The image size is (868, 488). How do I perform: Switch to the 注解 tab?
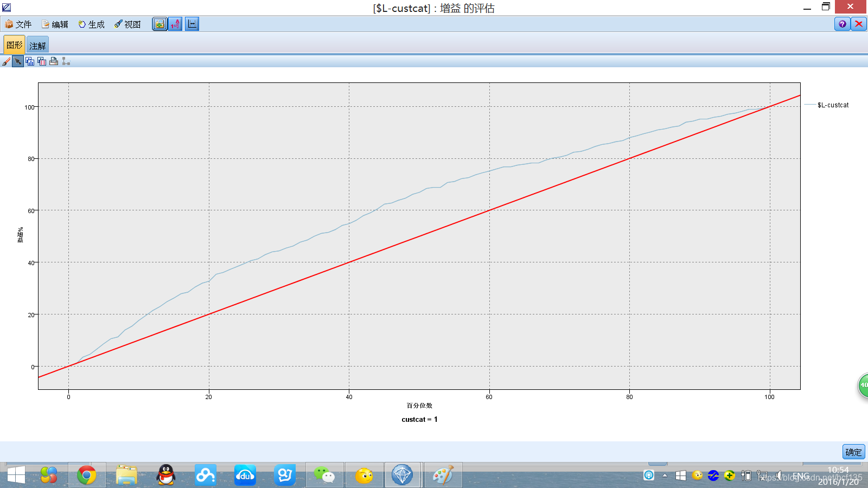(37, 46)
